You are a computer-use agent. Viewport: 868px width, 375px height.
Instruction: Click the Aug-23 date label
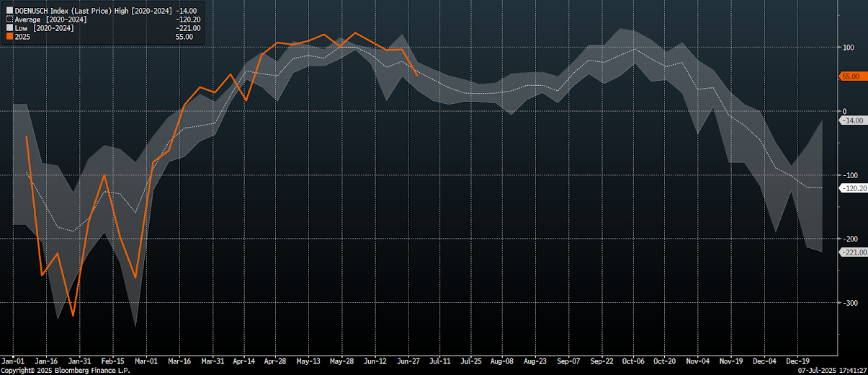(x=535, y=361)
